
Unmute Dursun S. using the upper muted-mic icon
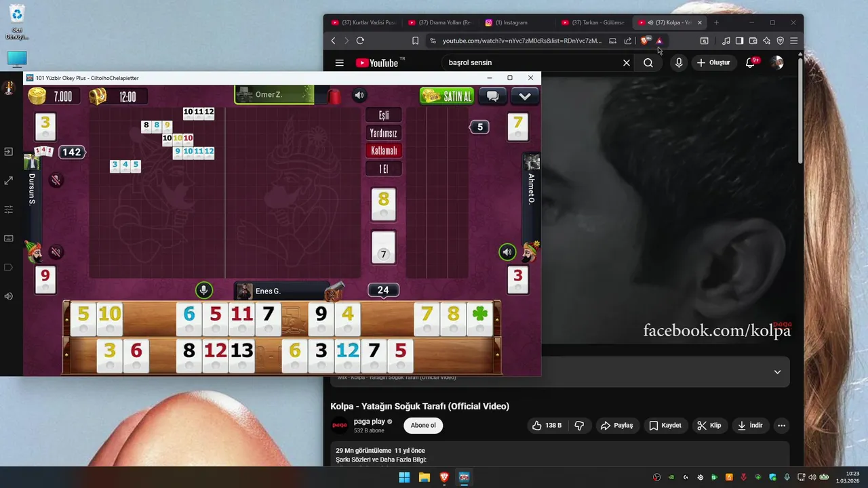(56, 180)
